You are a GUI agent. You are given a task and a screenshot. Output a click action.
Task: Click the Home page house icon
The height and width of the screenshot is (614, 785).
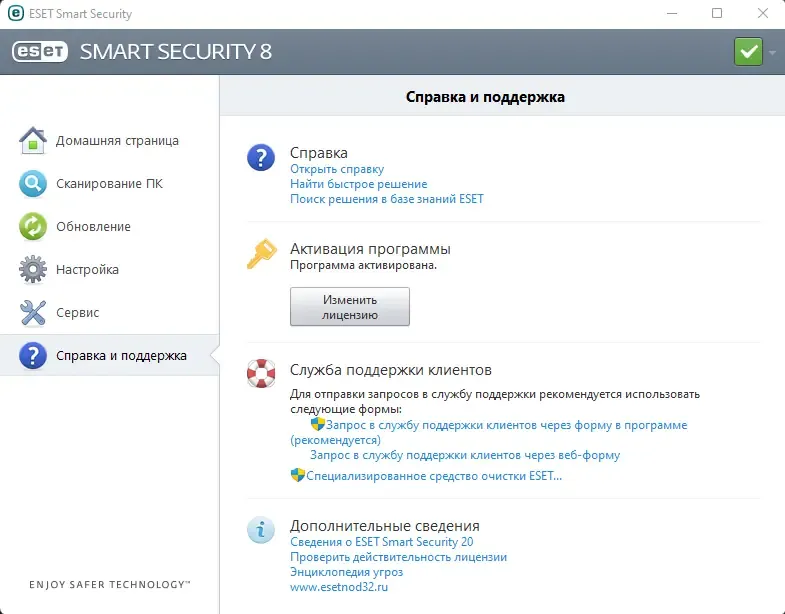click(33, 141)
